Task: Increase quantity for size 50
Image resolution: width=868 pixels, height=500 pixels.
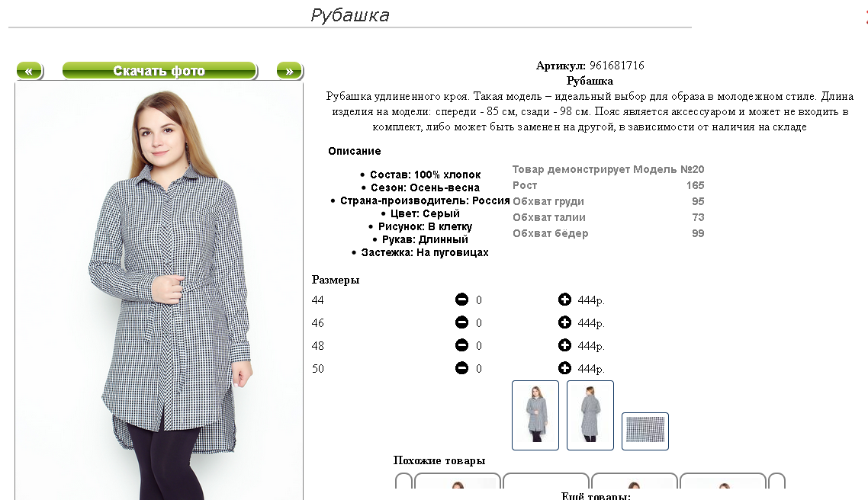Action: pos(564,368)
